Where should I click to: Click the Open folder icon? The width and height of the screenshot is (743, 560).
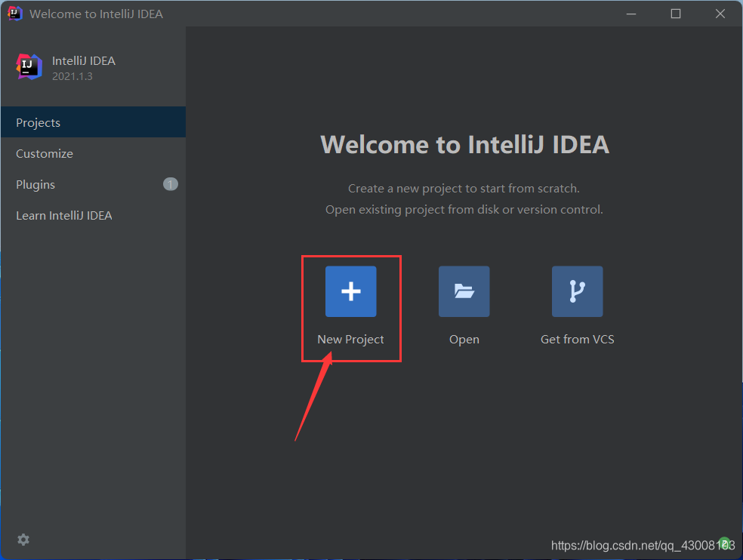click(464, 291)
